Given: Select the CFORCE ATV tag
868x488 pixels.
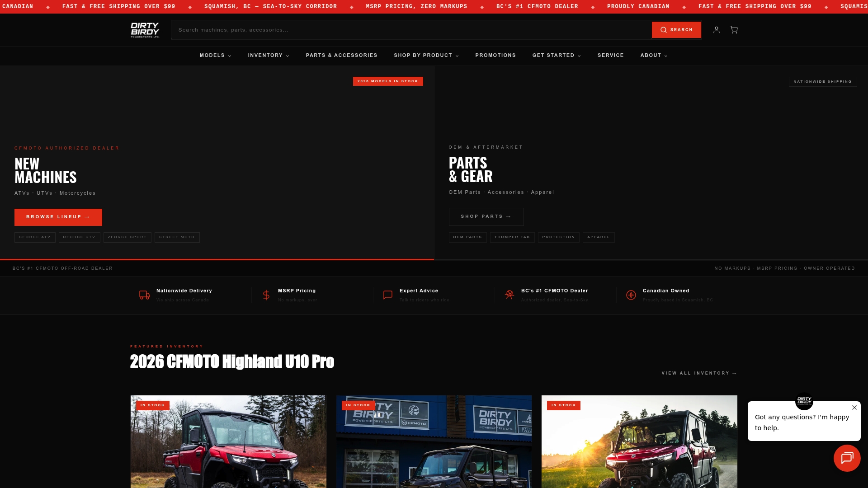Looking at the screenshot, I should click(35, 237).
